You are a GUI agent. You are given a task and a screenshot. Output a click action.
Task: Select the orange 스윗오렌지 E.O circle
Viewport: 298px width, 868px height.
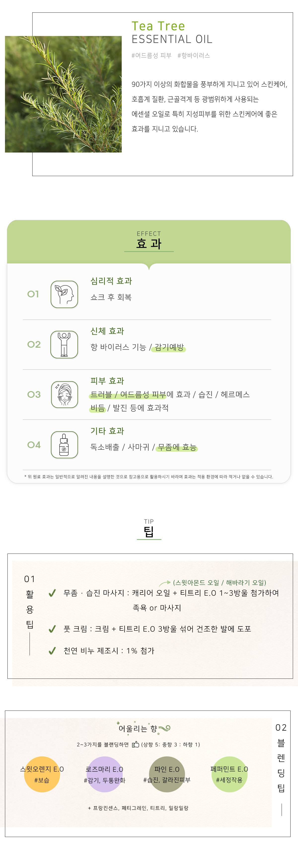point(42,774)
